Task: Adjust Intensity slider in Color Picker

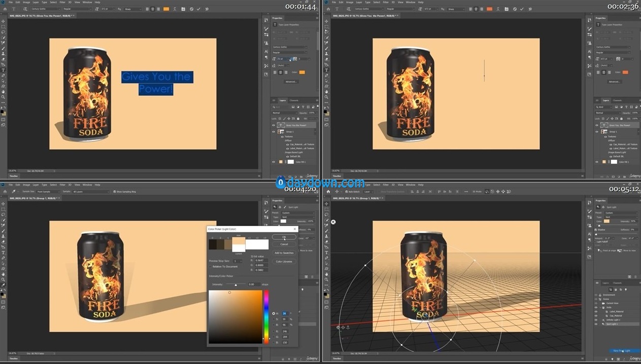Action: pos(235,285)
